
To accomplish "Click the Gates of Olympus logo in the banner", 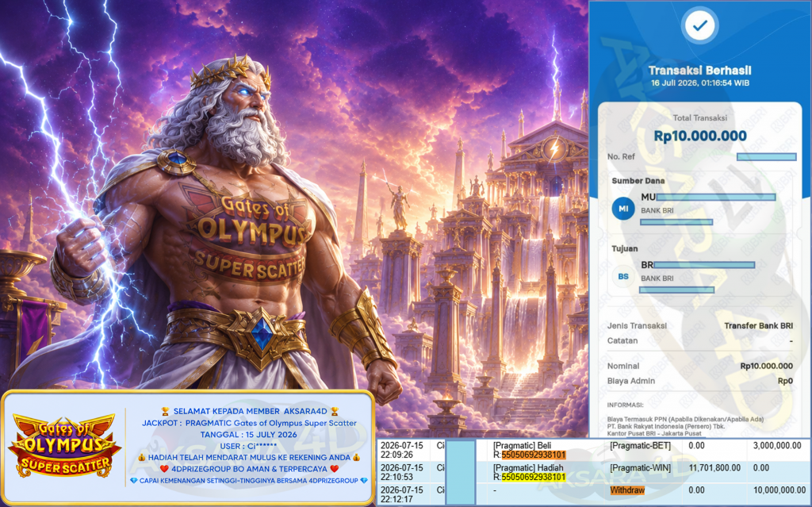I will pyautogui.click(x=65, y=446).
